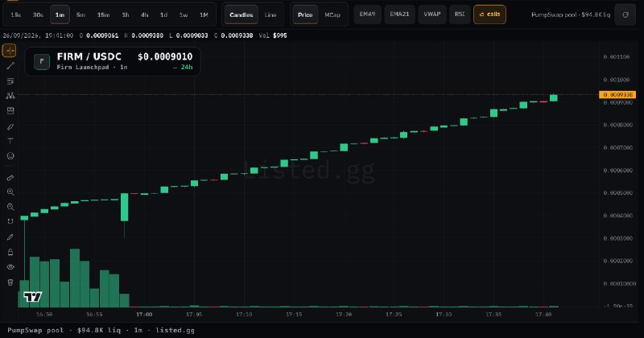Open the emoji sticker tool
Screen dimensions: 644x338
(x=10, y=156)
